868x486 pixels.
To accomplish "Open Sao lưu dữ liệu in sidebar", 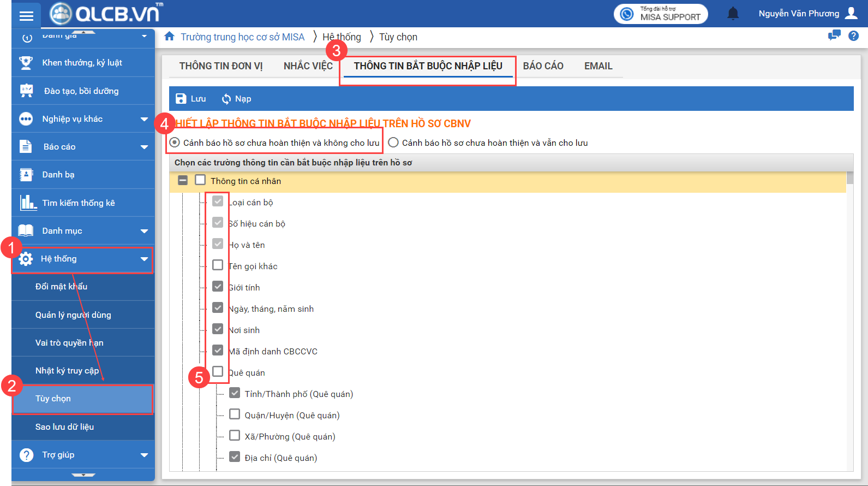I will [x=64, y=426].
